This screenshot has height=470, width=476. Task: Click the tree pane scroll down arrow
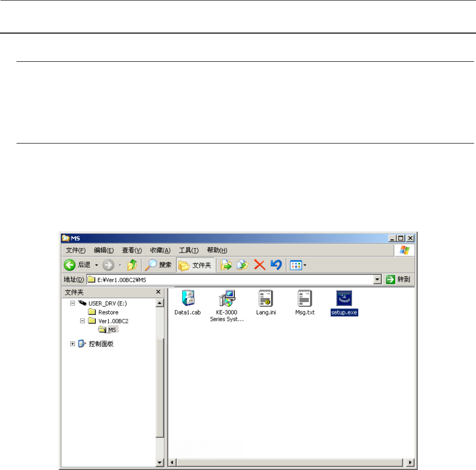tap(159, 463)
